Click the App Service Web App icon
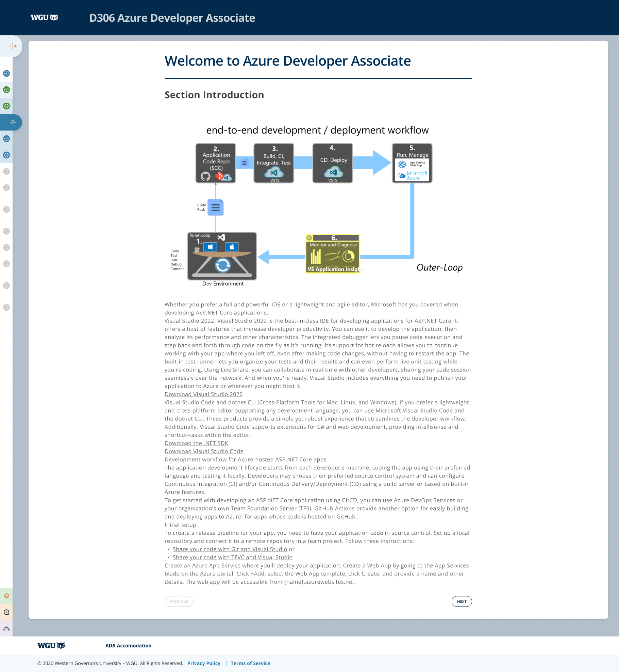 402,164
